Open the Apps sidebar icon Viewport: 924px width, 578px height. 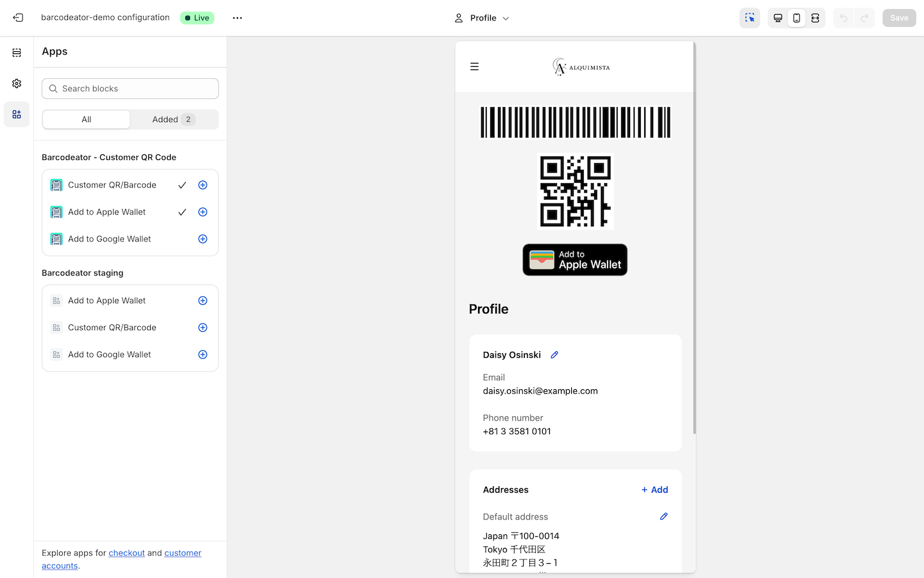(x=17, y=114)
